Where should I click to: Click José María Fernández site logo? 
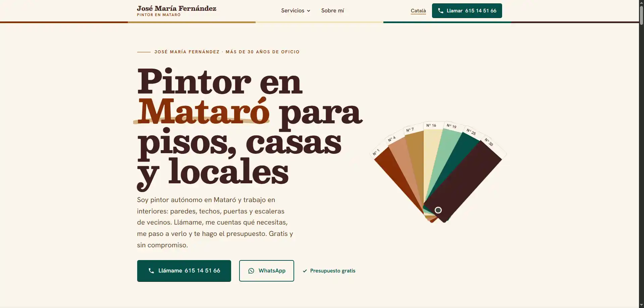[176, 8]
